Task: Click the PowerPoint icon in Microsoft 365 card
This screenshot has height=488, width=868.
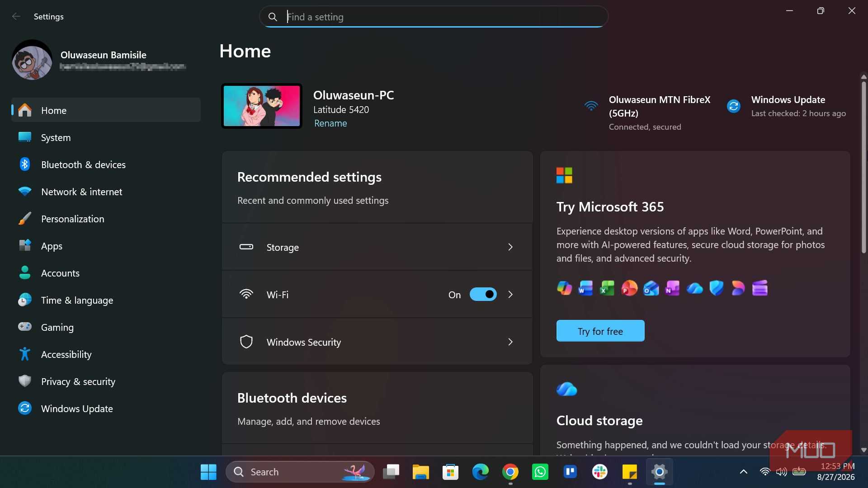Action: tap(629, 288)
